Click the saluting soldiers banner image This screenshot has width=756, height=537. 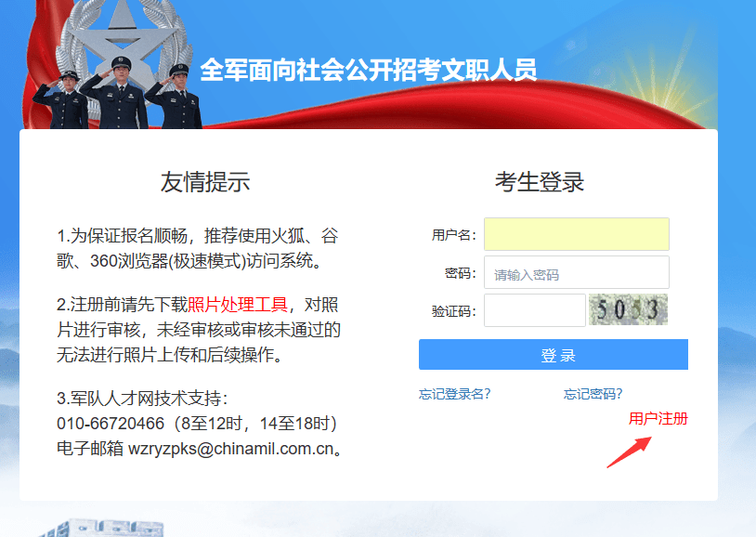[117, 94]
